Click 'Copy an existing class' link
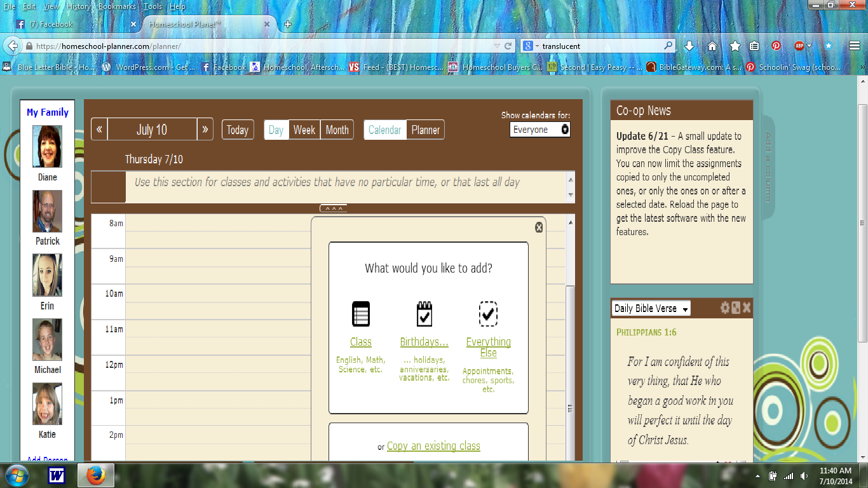868x488 pixels. pyautogui.click(x=433, y=446)
